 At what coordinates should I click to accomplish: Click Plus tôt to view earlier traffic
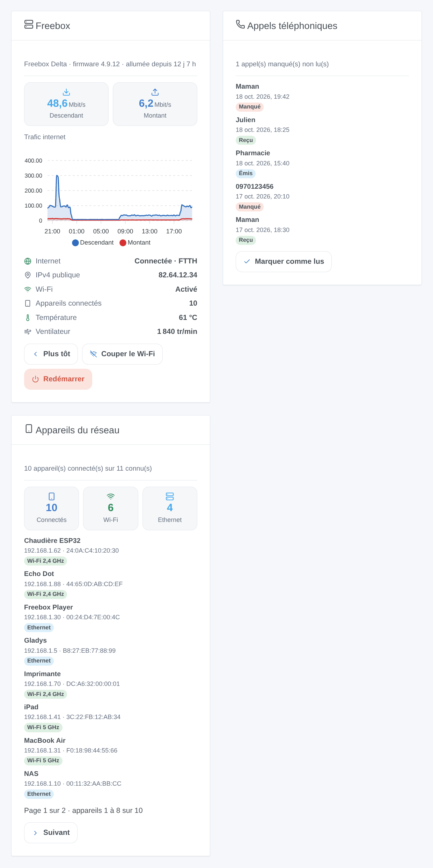[x=51, y=354]
